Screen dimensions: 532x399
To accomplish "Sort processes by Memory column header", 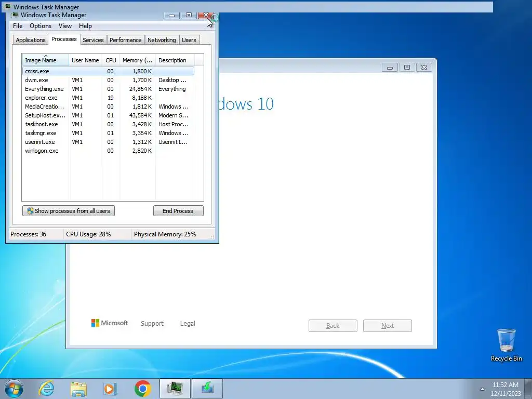I will pos(137,60).
